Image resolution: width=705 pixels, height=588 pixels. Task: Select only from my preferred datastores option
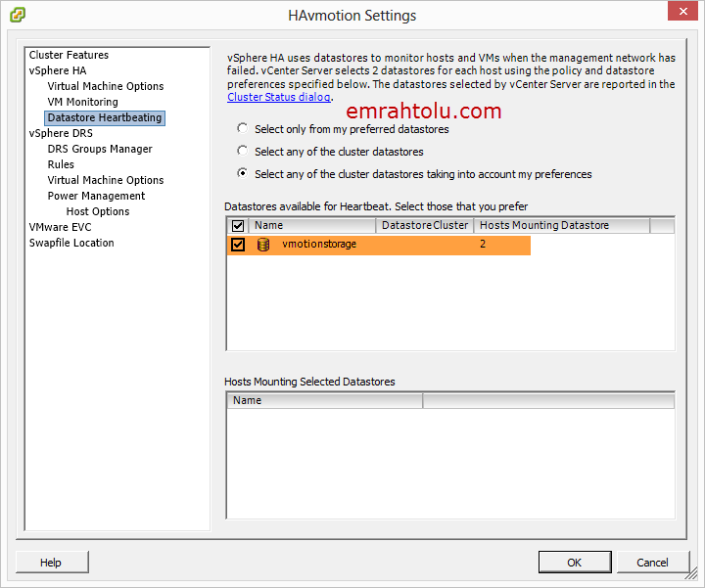pyautogui.click(x=243, y=129)
